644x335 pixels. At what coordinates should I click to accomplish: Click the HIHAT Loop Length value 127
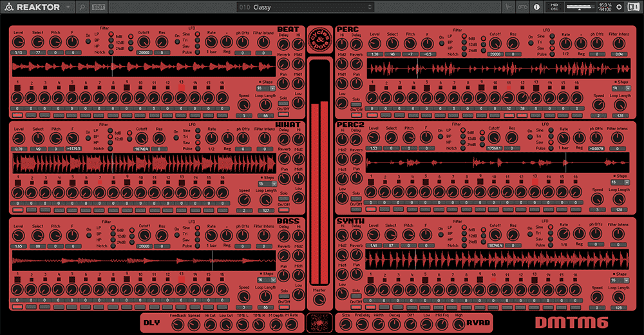(266, 211)
